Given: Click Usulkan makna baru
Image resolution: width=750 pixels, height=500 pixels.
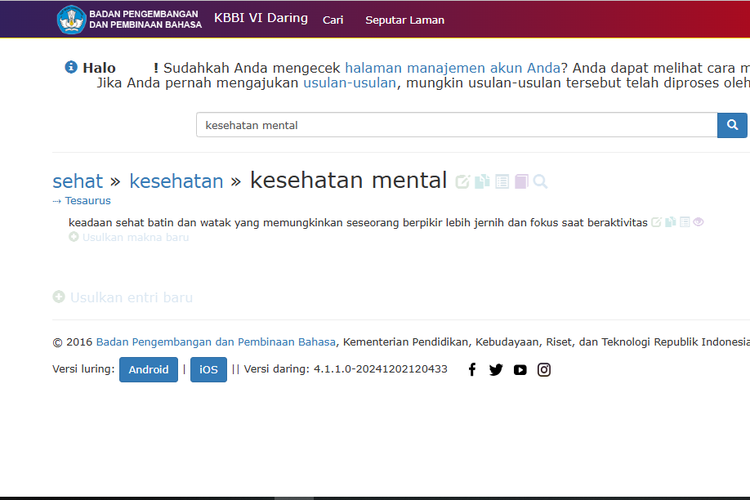Looking at the screenshot, I should tap(135, 237).
